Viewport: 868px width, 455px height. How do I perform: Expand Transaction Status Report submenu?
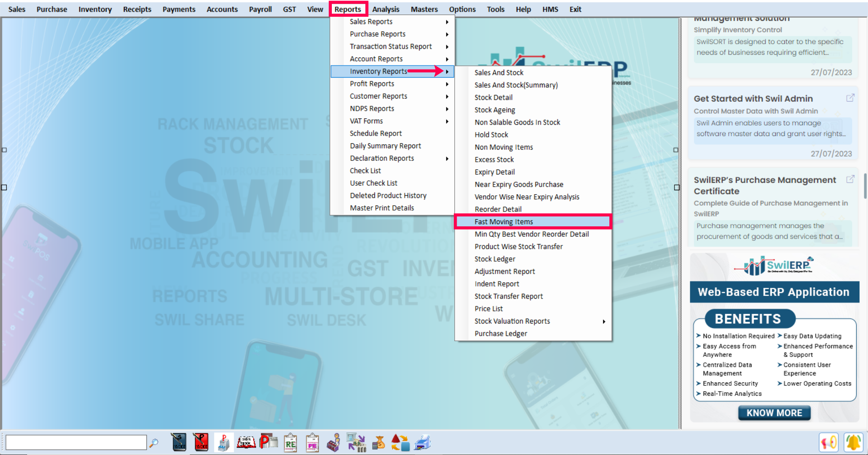click(x=392, y=47)
